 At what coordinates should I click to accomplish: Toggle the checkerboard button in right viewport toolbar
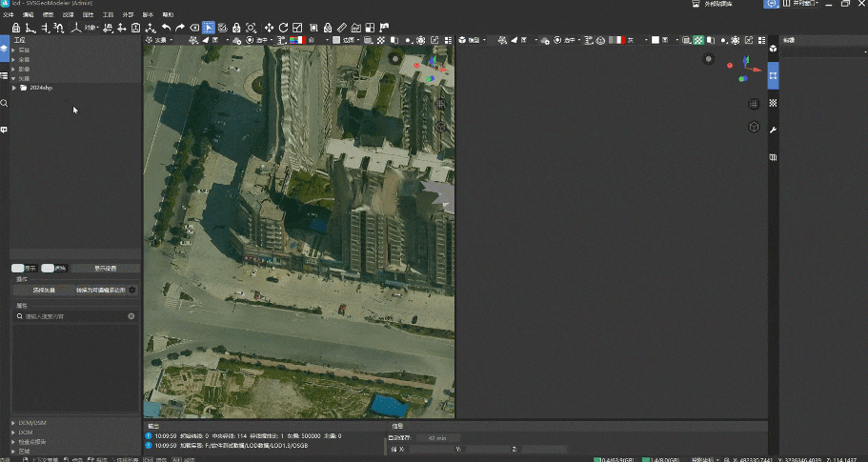(x=698, y=40)
